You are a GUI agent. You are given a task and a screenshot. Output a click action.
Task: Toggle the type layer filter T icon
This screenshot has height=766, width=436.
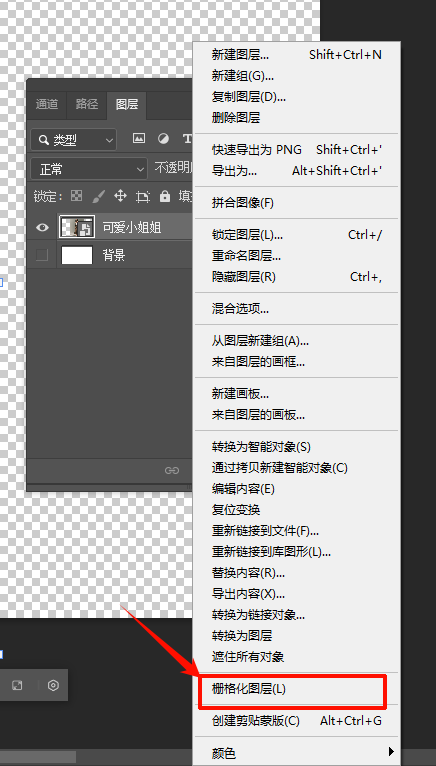[x=187, y=139]
